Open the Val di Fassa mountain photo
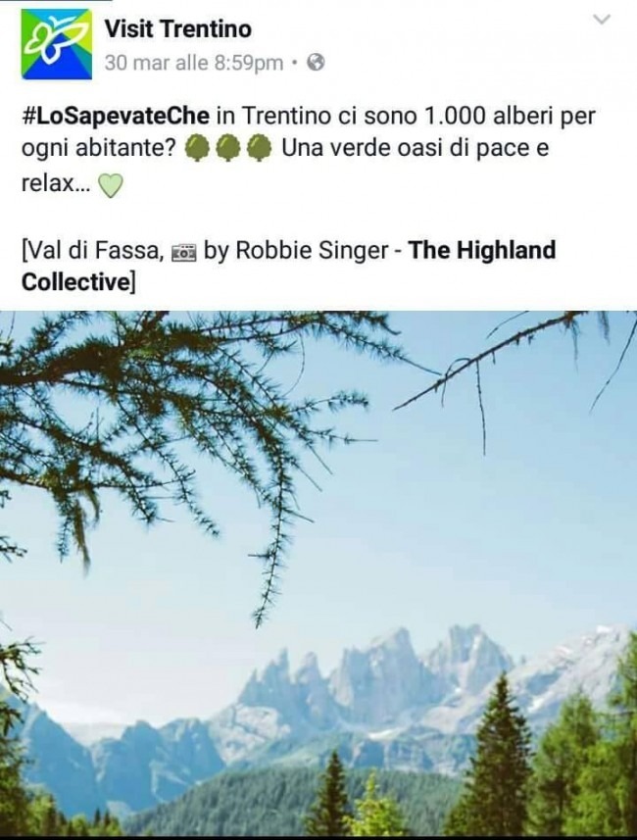 (x=318, y=573)
